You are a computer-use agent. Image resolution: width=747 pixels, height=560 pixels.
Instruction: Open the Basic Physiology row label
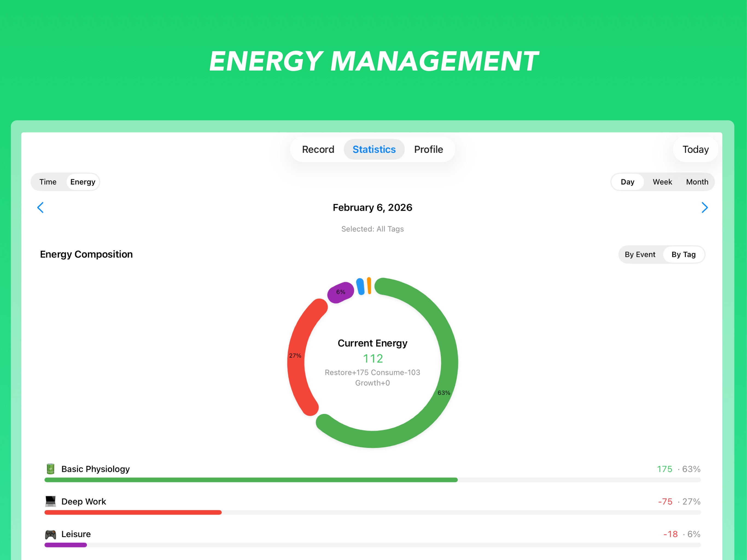pyautogui.click(x=96, y=469)
